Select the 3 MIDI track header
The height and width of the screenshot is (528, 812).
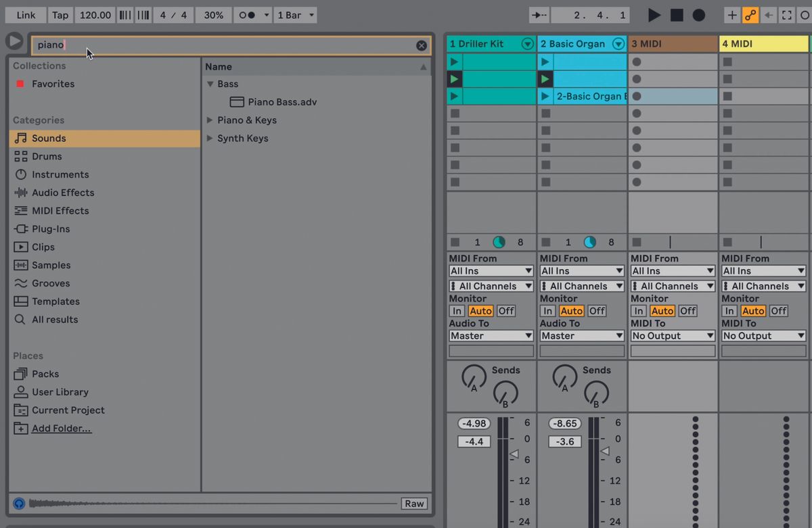tap(673, 44)
